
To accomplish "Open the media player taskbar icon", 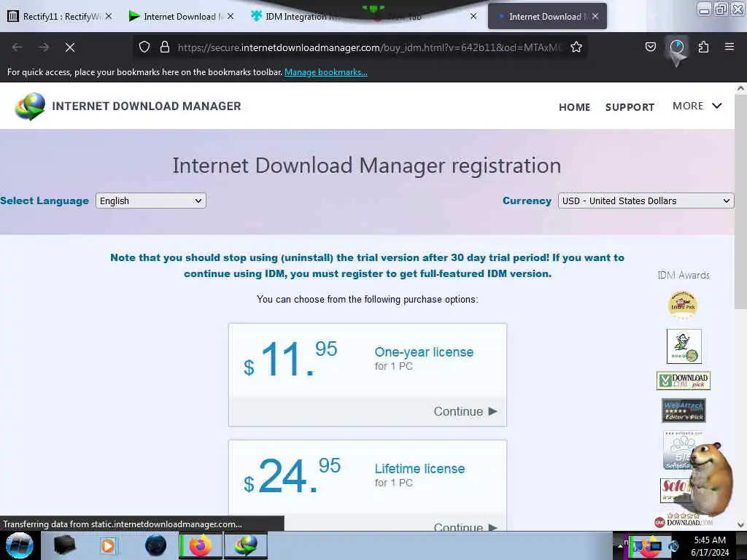I will click(108, 545).
